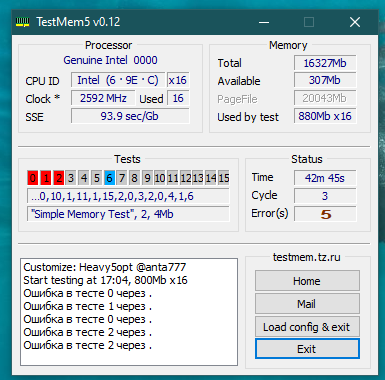Click the test sequence field ...0,10,1,11
The image size is (385, 380).
[x=128, y=196]
